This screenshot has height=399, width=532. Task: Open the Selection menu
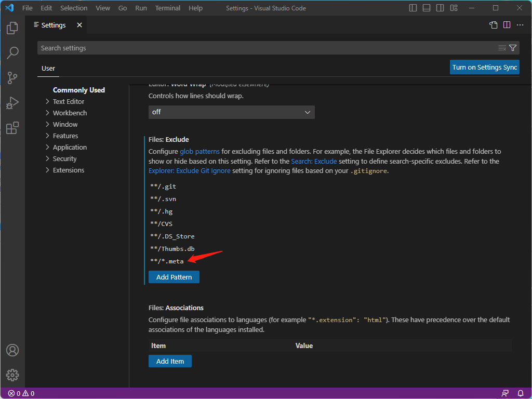point(74,8)
